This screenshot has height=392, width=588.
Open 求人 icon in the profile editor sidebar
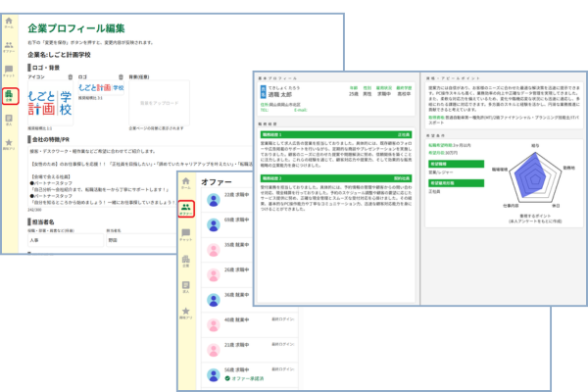pos(9,121)
